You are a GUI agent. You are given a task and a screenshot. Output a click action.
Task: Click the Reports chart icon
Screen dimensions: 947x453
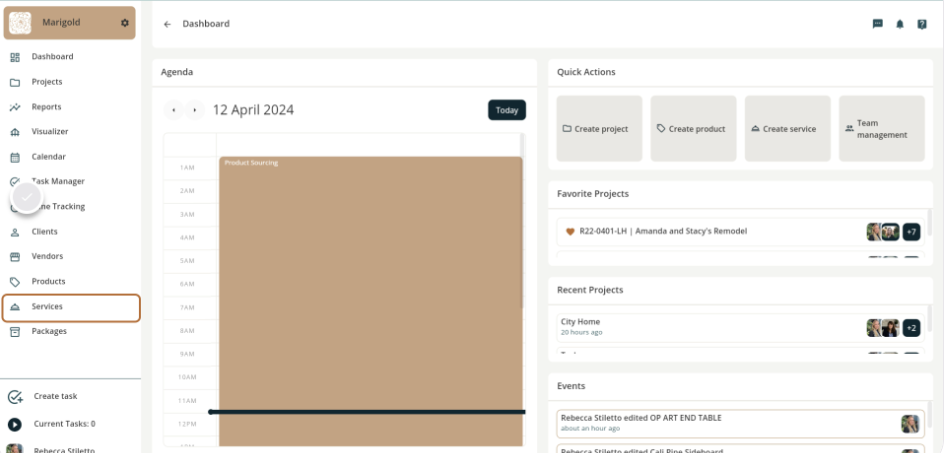point(15,107)
